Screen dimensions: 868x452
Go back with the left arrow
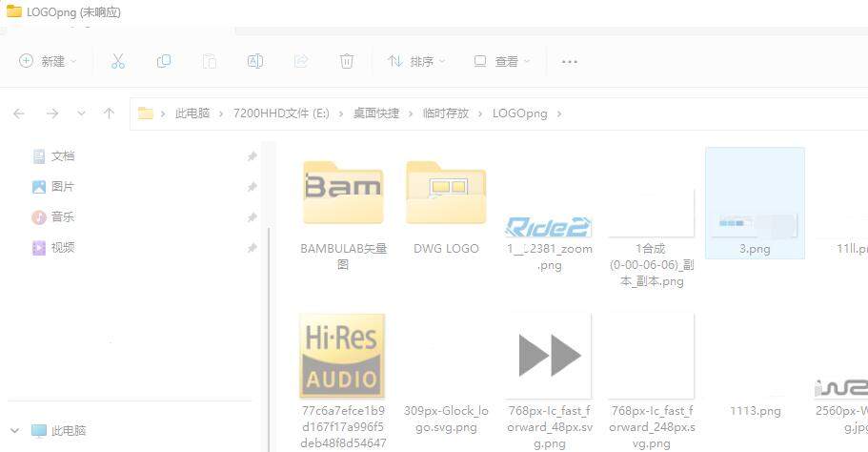[x=19, y=113]
